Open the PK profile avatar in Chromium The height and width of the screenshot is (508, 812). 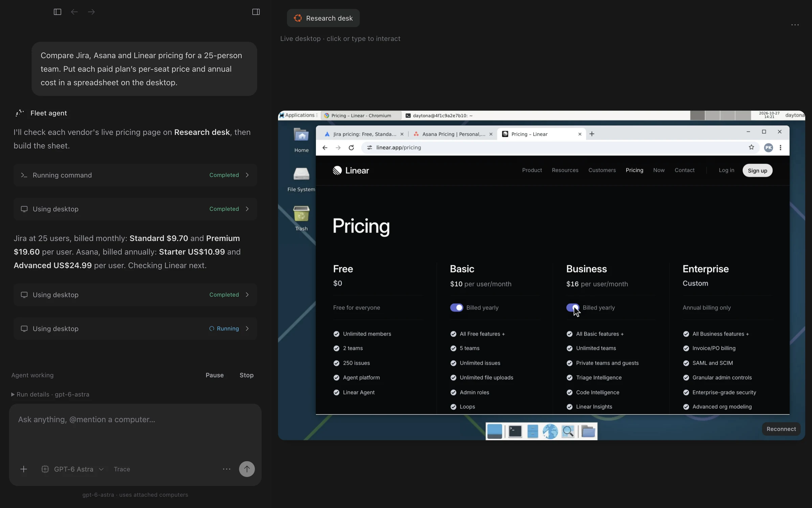pyautogui.click(x=768, y=148)
